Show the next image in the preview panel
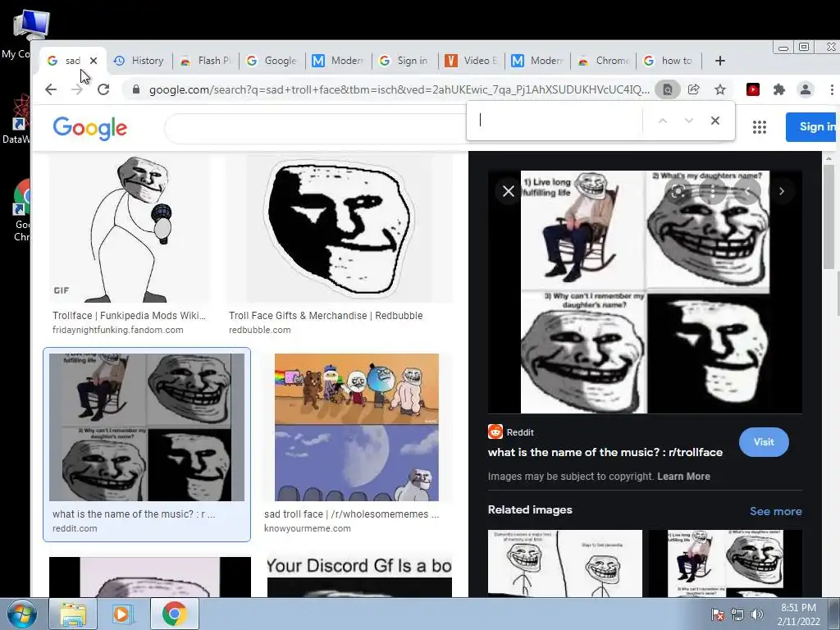Viewport: 840px width, 630px height. pos(782,190)
